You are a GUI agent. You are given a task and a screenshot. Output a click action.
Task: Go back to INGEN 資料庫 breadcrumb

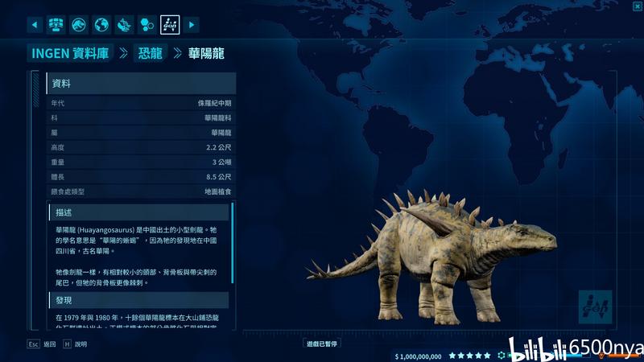70,53
